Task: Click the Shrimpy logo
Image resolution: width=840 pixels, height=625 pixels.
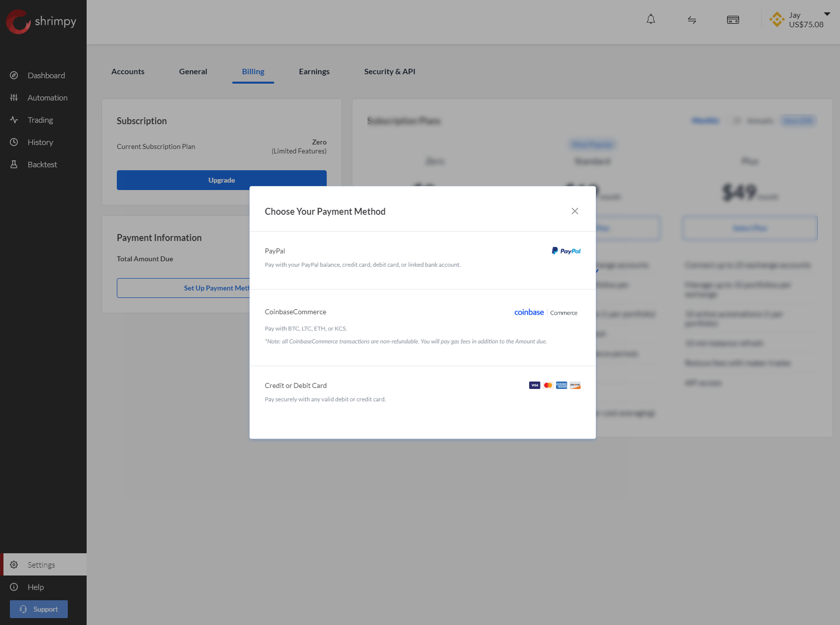Action: point(41,22)
